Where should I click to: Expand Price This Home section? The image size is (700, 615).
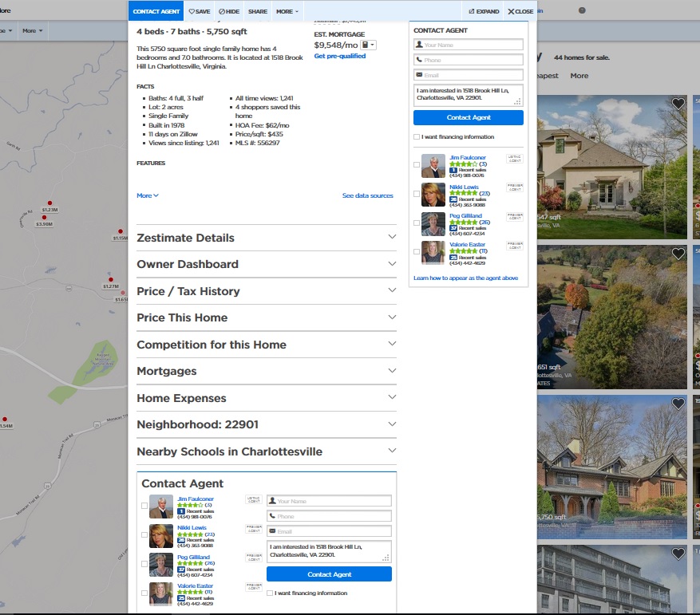click(267, 317)
